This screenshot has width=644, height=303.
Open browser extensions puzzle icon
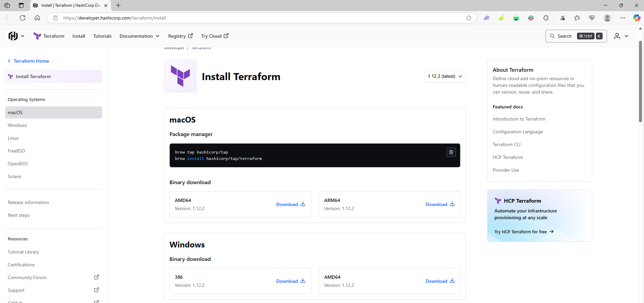click(x=546, y=18)
